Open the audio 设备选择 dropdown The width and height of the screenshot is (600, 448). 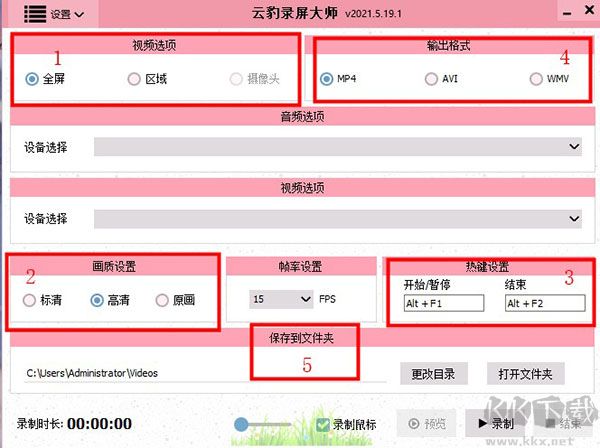338,147
